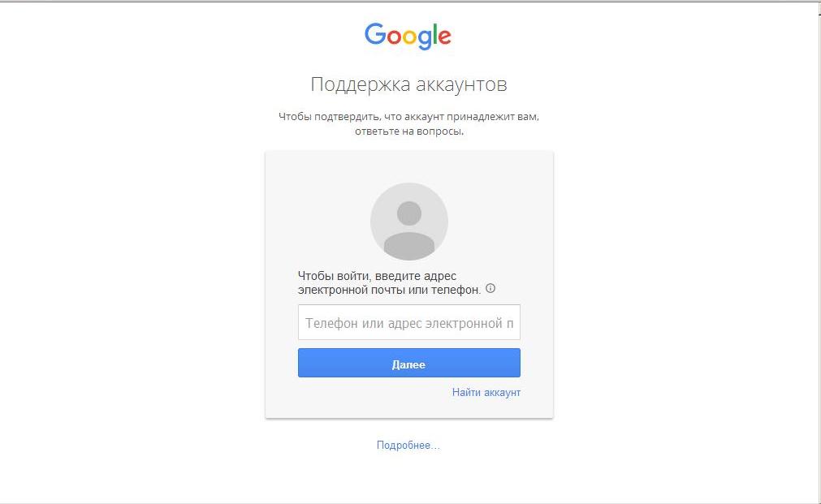Focus the Телефон или адрес электронной почты field
The height and width of the screenshot is (504, 821).
tap(409, 322)
